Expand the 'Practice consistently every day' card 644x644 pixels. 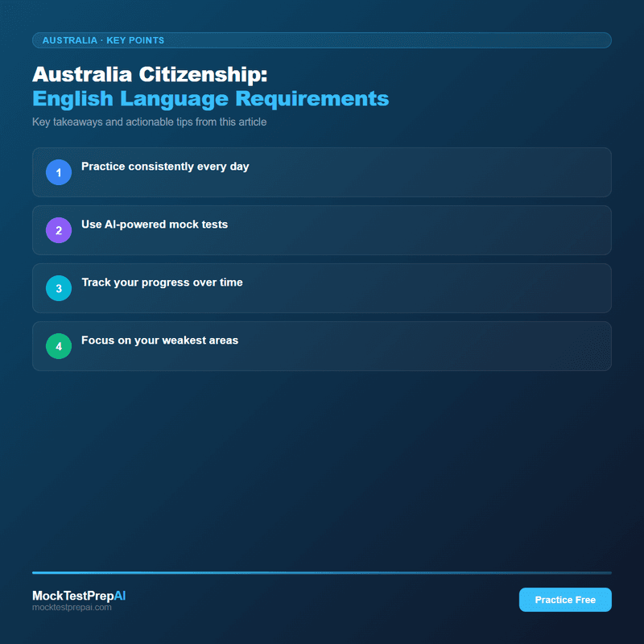[322, 172]
